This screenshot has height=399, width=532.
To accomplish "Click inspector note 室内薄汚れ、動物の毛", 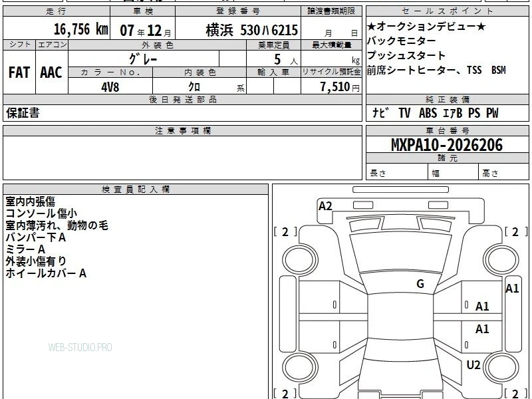I will (57, 225).
